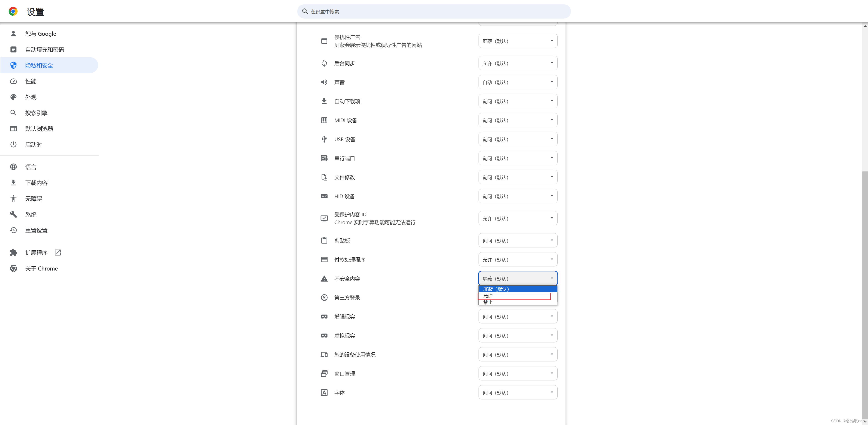
Task: Click the clipboard icon beside 剪贴板
Action: [x=324, y=240]
